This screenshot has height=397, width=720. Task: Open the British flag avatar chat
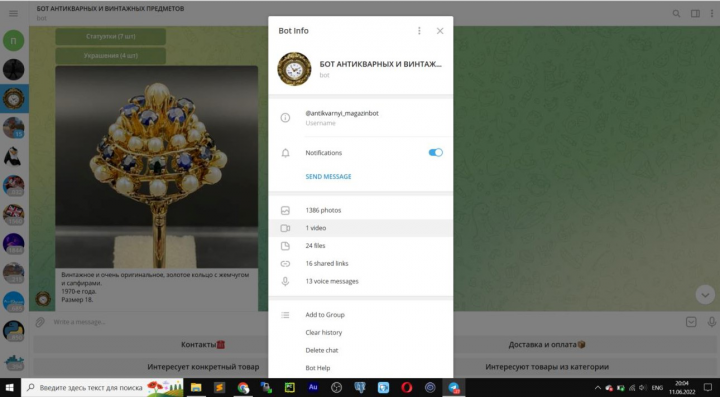(x=14, y=214)
